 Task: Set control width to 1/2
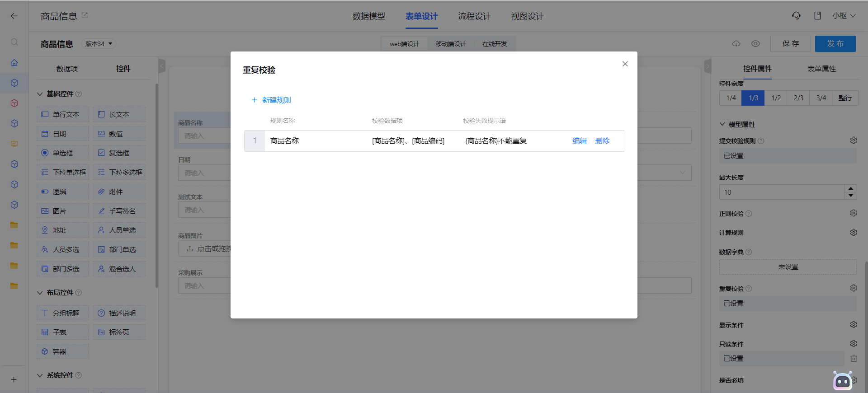pos(776,98)
